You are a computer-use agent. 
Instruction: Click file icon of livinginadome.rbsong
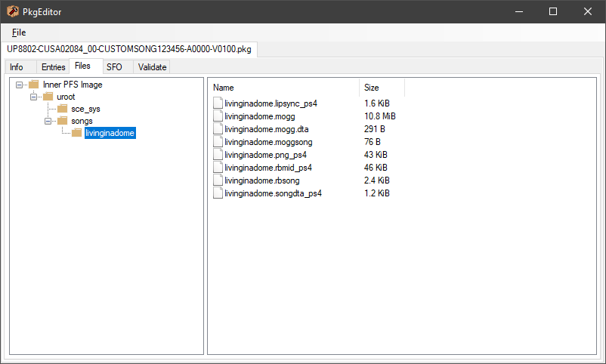tap(218, 180)
